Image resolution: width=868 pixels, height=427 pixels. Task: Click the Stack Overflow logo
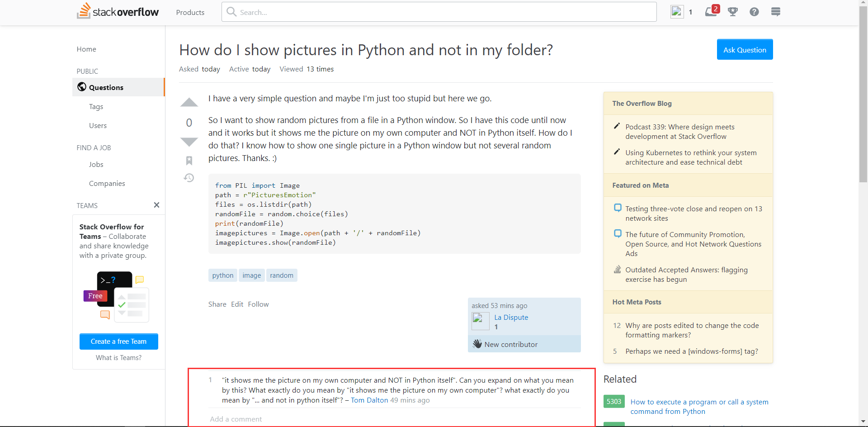click(x=118, y=12)
